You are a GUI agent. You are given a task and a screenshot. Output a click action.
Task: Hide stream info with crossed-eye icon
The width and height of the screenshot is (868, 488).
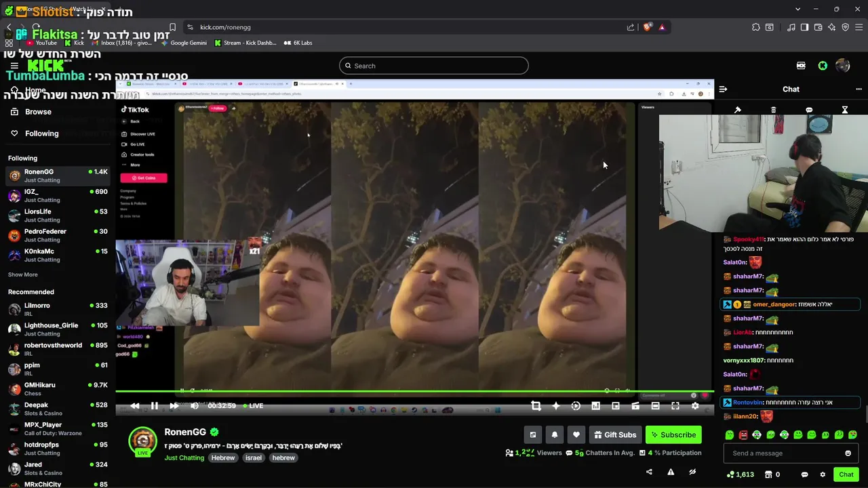pyautogui.click(x=692, y=472)
